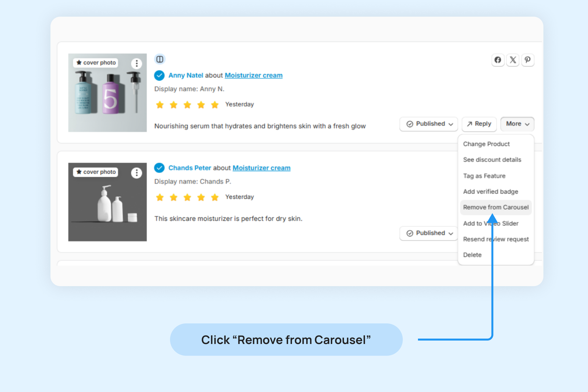The height and width of the screenshot is (392, 588).
Task: Click the carousel icon above Anny Natel
Action: [x=160, y=59]
